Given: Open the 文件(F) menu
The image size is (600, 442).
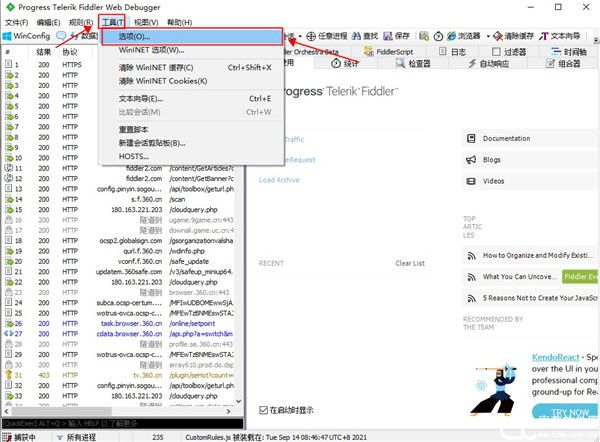Looking at the screenshot, I should pyautogui.click(x=16, y=22).
